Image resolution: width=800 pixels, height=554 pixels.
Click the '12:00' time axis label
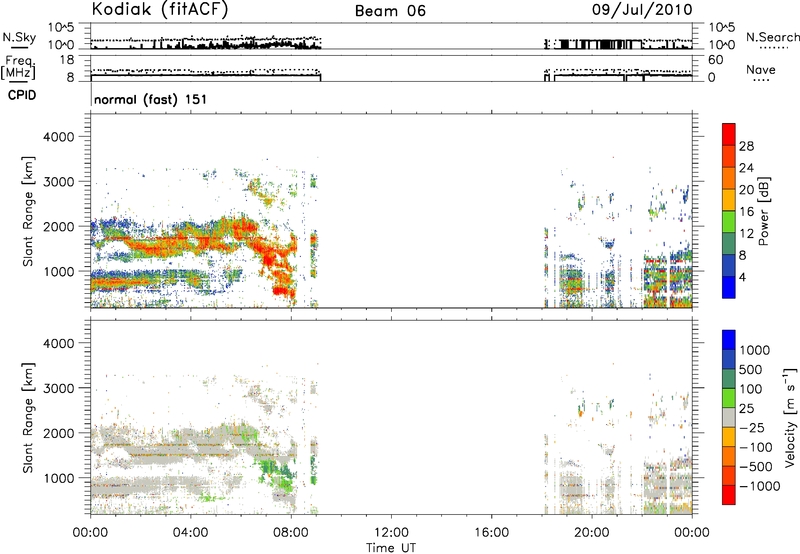[391, 533]
